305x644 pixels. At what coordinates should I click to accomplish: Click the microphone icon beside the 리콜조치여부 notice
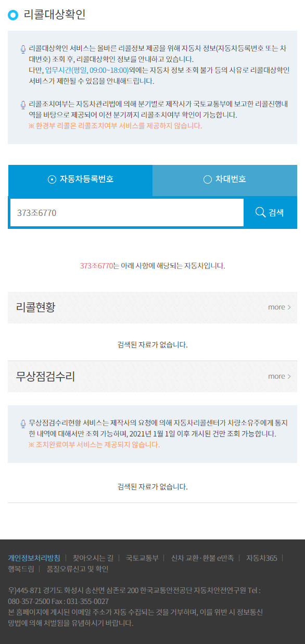(x=23, y=105)
